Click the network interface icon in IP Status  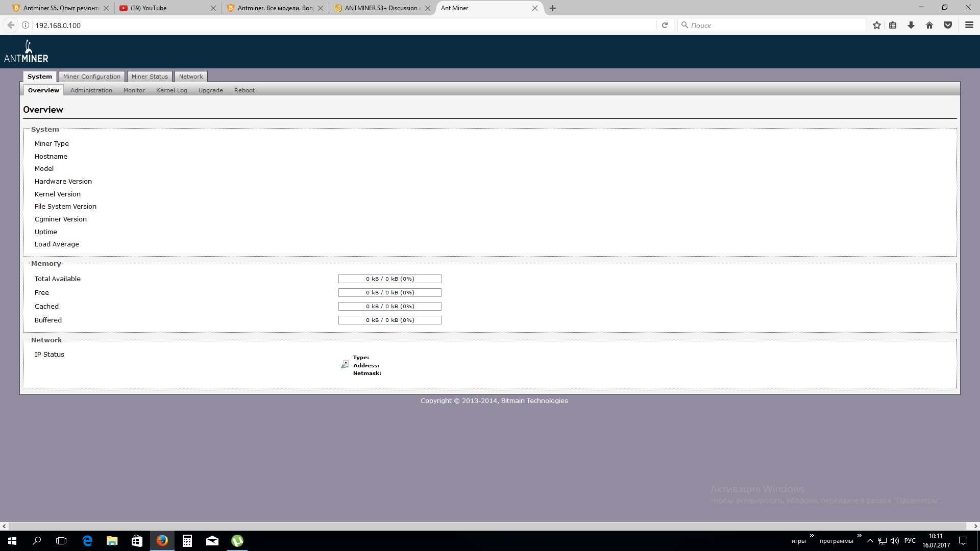(x=344, y=364)
